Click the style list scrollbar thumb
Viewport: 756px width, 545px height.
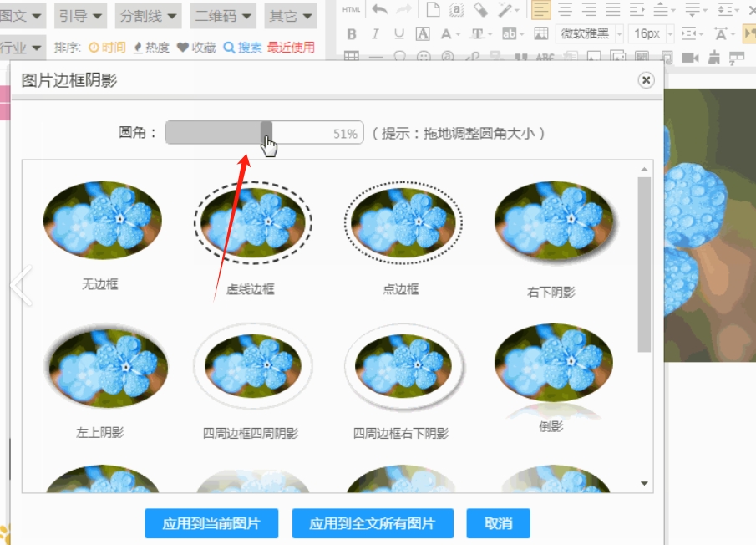tap(644, 265)
